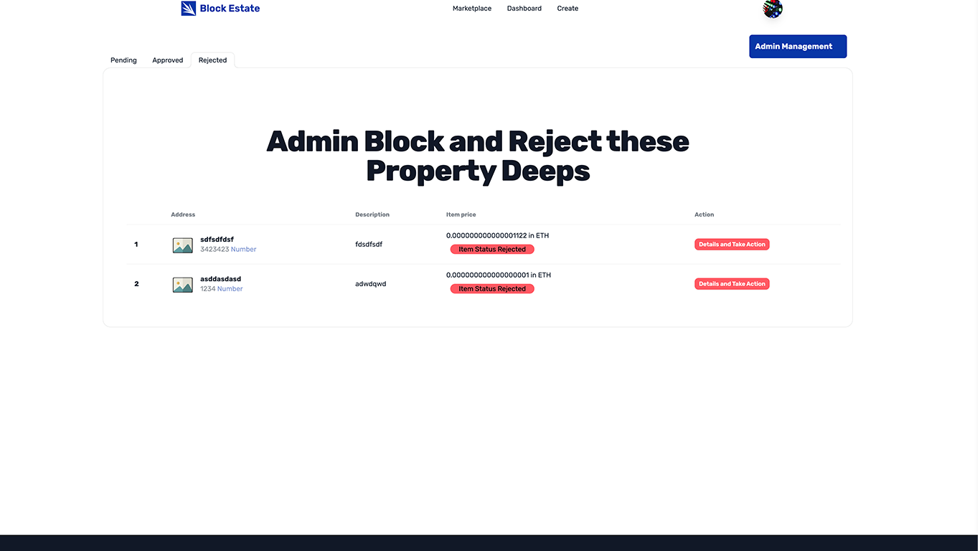Screen dimensions: 980x551
Task: Open the 3423423 Number link
Action: (227, 249)
